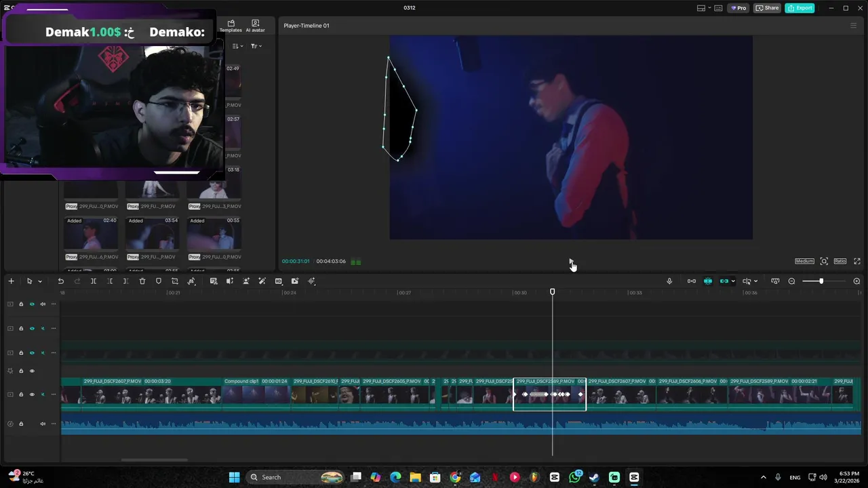Open the audio waveform tool at toolbar end
Screen dimensions: 868x488
312,281
